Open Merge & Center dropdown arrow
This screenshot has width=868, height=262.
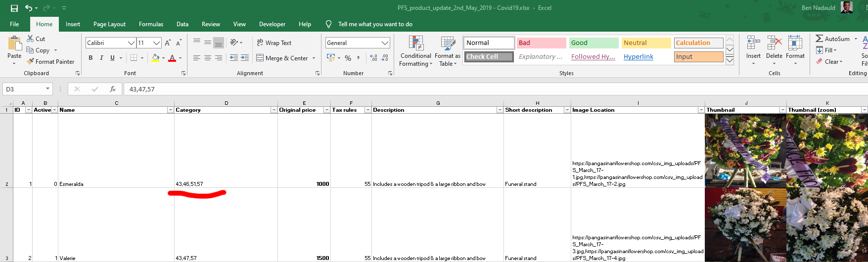pos(314,58)
